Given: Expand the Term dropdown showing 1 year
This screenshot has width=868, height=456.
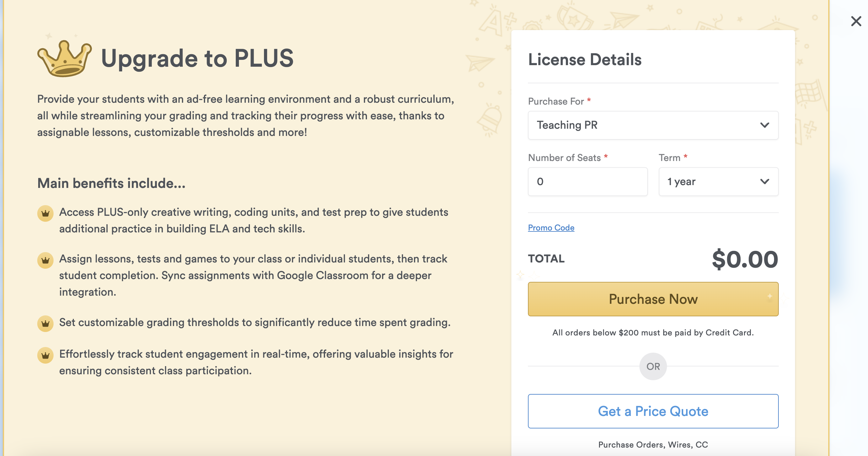Looking at the screenshot, I should [x=718, y=182].
